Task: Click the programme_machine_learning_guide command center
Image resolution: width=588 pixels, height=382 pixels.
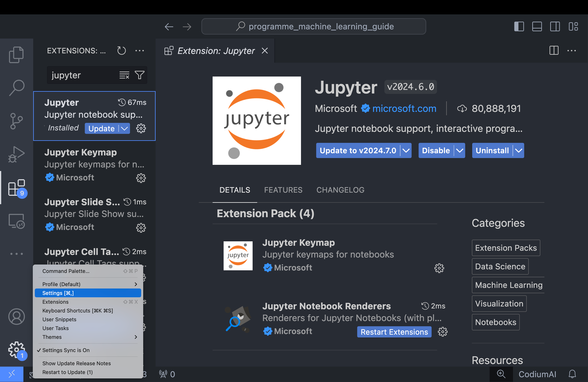Action: pyautogui.click(x=314, y=27)
